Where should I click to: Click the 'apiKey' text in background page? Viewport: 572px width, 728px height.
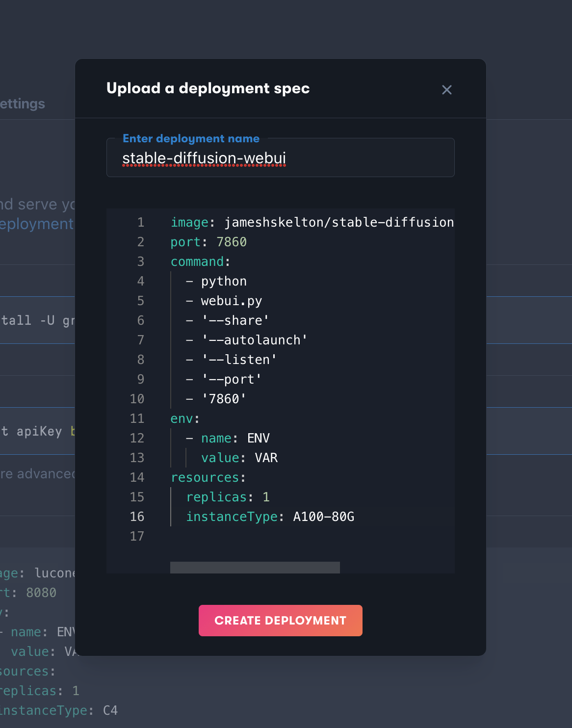(x=39, y=431)
